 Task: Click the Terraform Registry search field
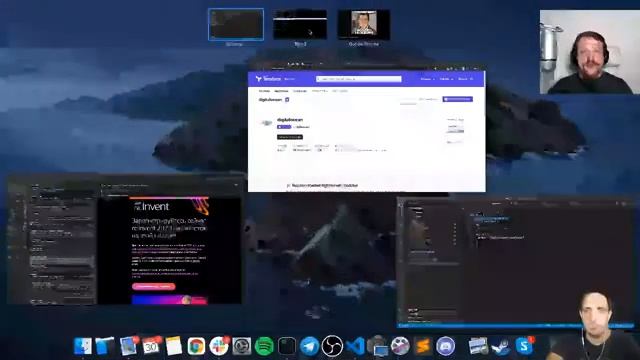click(359, 79)
